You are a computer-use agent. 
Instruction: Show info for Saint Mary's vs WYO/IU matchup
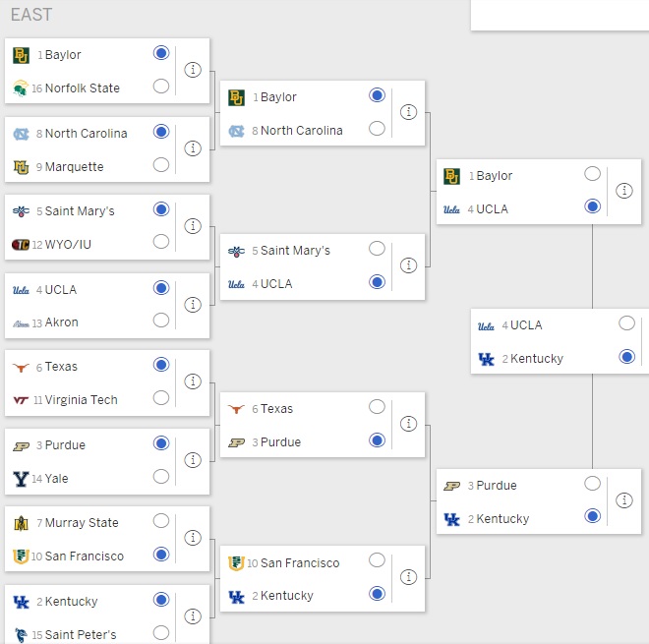193,226
